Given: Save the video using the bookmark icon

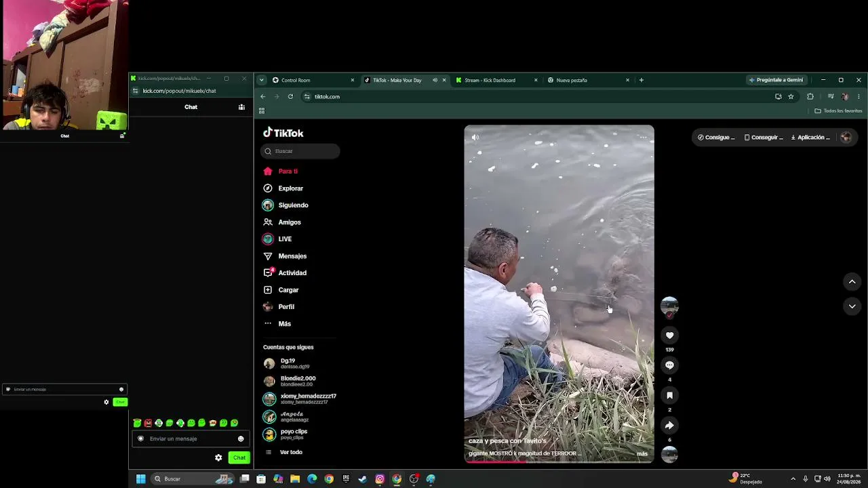Looking at the screenshot, I should point(669,395).
